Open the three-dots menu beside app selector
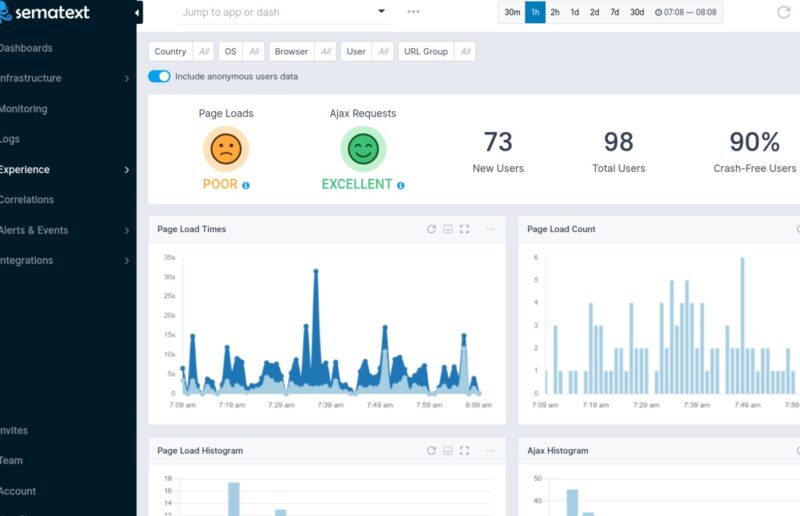Screen dimensions: 800x516 (x=413, y=12)
